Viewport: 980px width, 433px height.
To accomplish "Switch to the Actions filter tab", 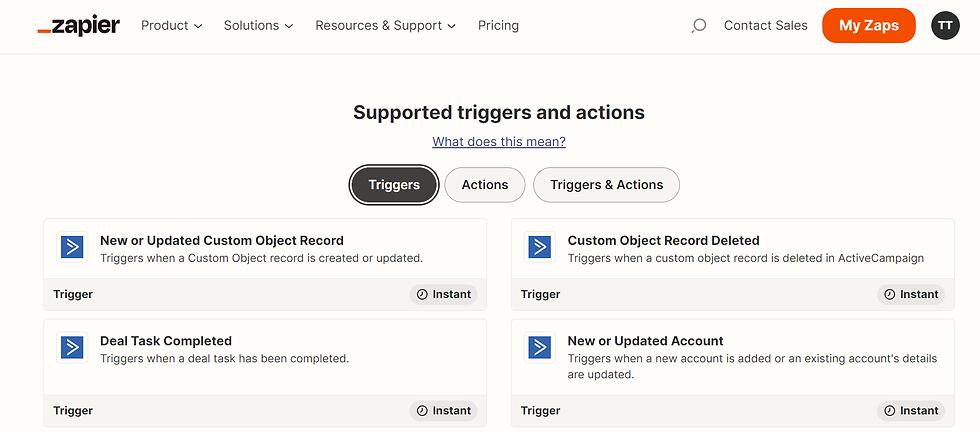I will pyautogui.click(x=485, y=185).
